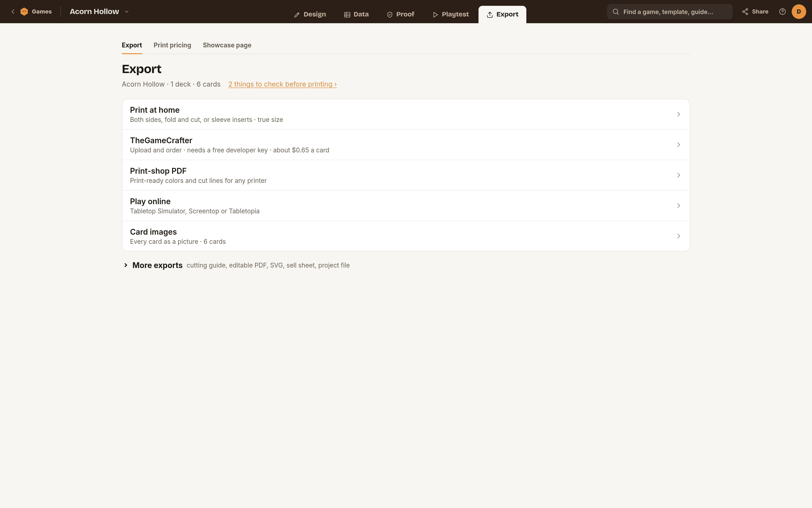
Task: Click chevron on TheGameCrafter row
Action: 678,145
